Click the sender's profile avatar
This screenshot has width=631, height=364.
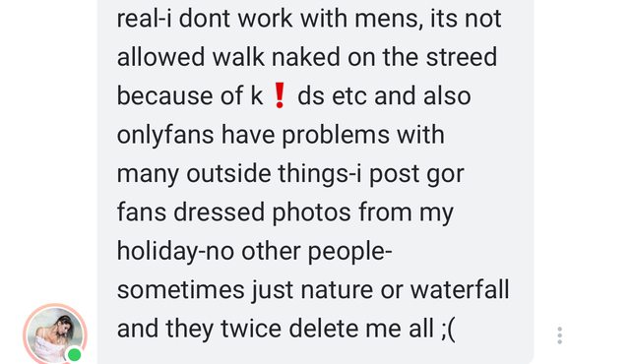click(x=55, y=334)
